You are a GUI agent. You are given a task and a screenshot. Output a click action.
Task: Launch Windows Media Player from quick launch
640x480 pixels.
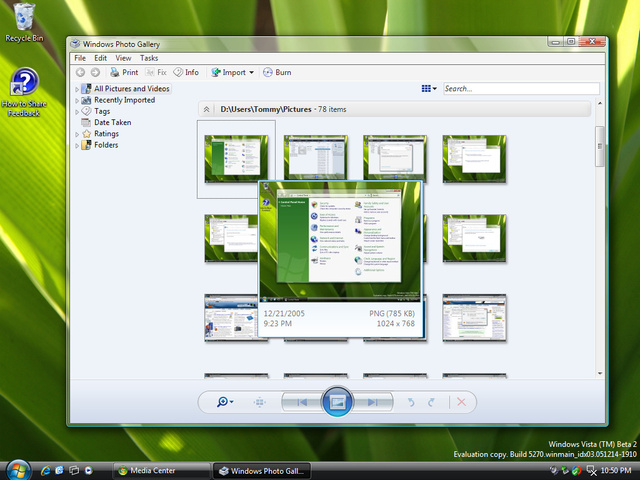[88, 471]
